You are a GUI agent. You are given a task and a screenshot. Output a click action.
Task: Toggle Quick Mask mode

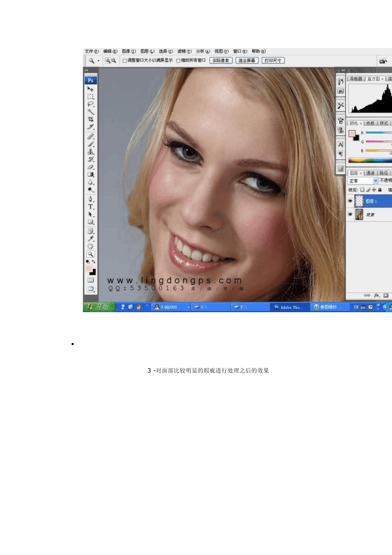pos(90,280)
